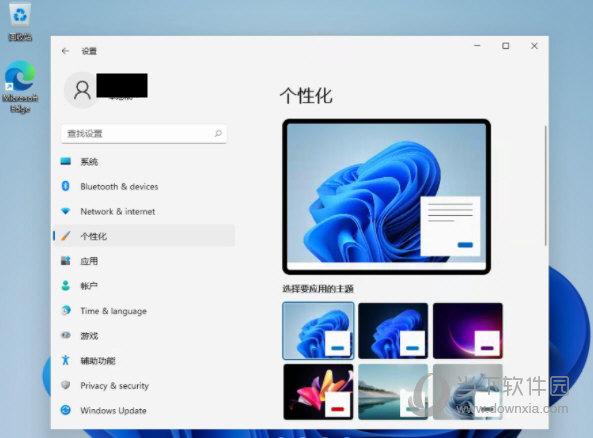Open Network & internet page
Viewport: 593px width, 438px height.
(x=144, y=211)
